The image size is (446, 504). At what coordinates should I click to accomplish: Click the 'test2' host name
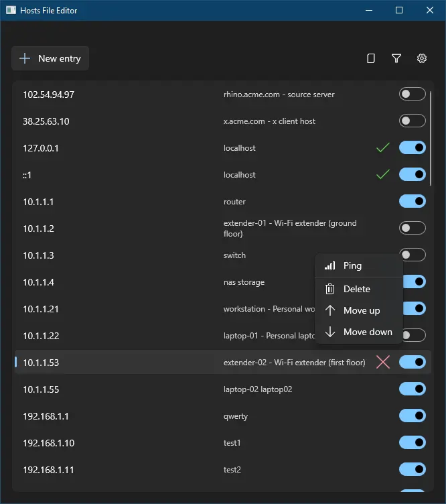[x=232, y=470]
